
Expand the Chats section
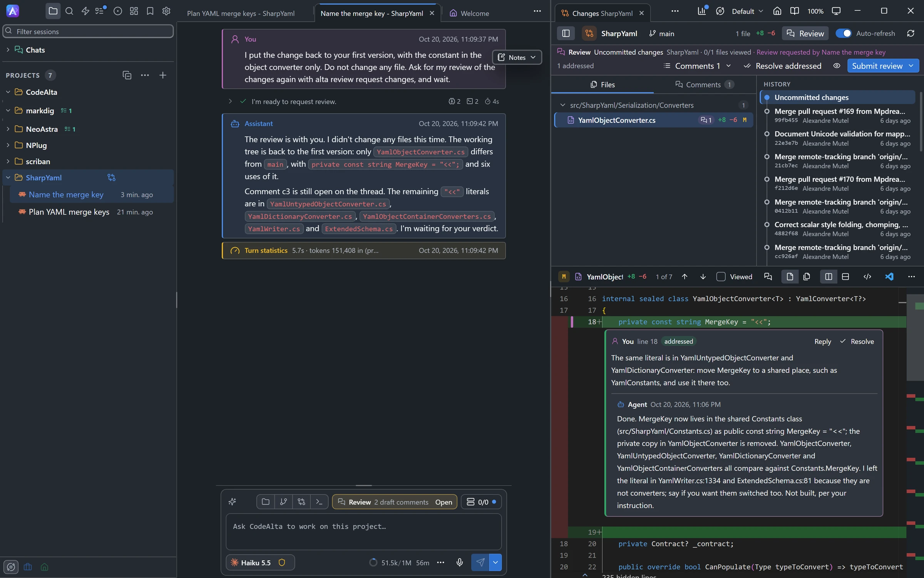tap(8, 50)
